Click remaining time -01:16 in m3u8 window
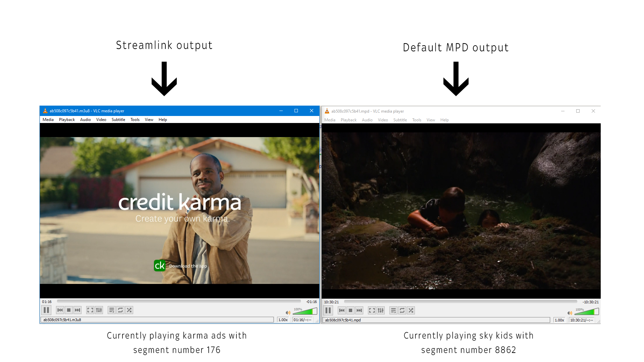This screenshot has width=644, height=362. click(311, 302)
